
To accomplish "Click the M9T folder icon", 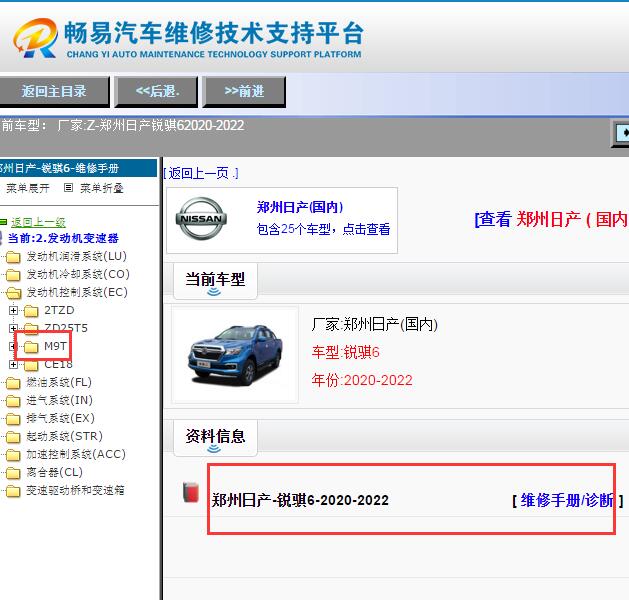I will [31, 347].
